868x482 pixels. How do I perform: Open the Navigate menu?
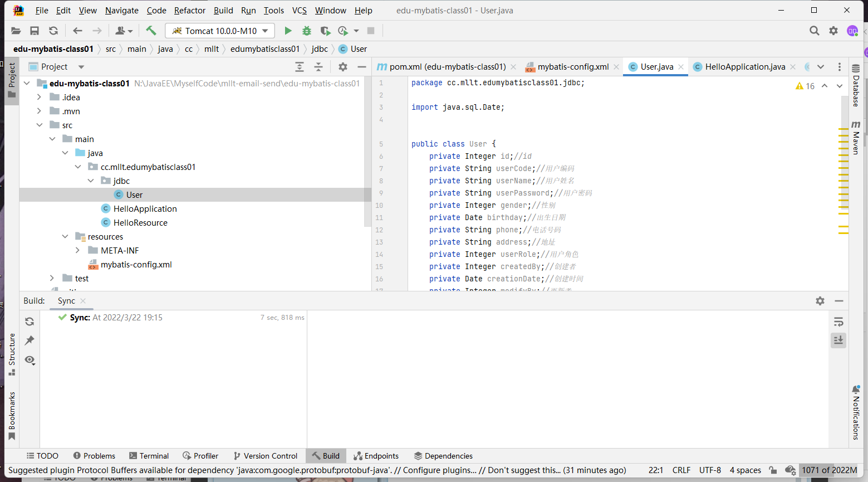tap(122, 10)
